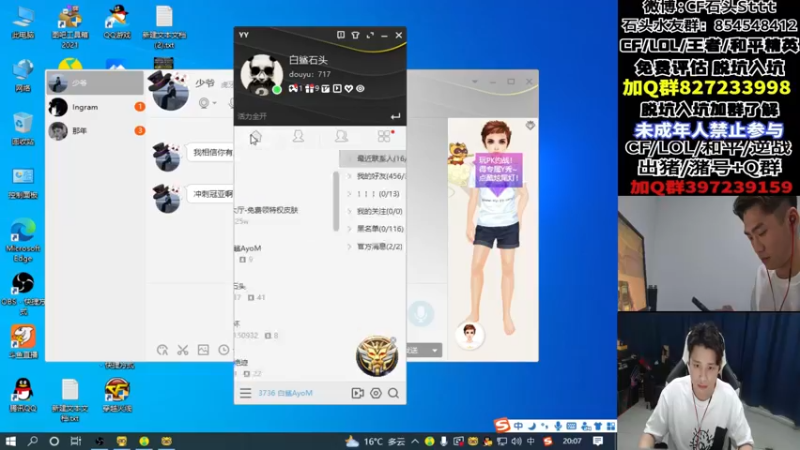
Task: Open the Tencent QQ desktop icon
Action: [23, 395]
